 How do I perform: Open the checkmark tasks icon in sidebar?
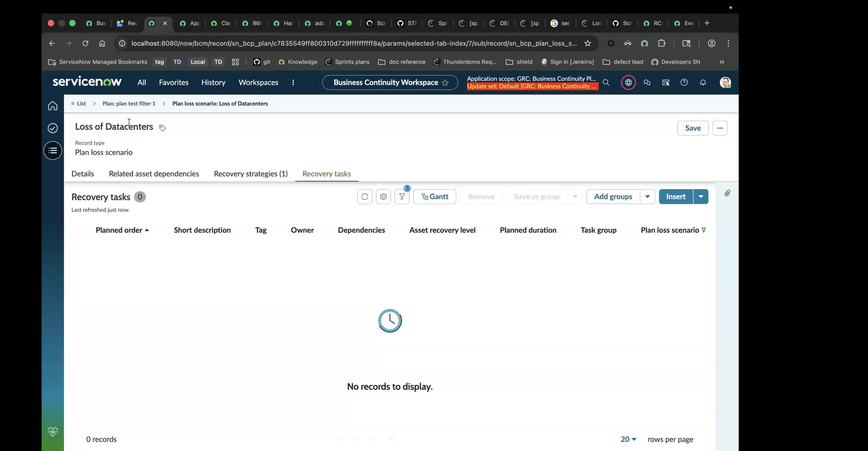pyautogui.click(x=53, y=128)
